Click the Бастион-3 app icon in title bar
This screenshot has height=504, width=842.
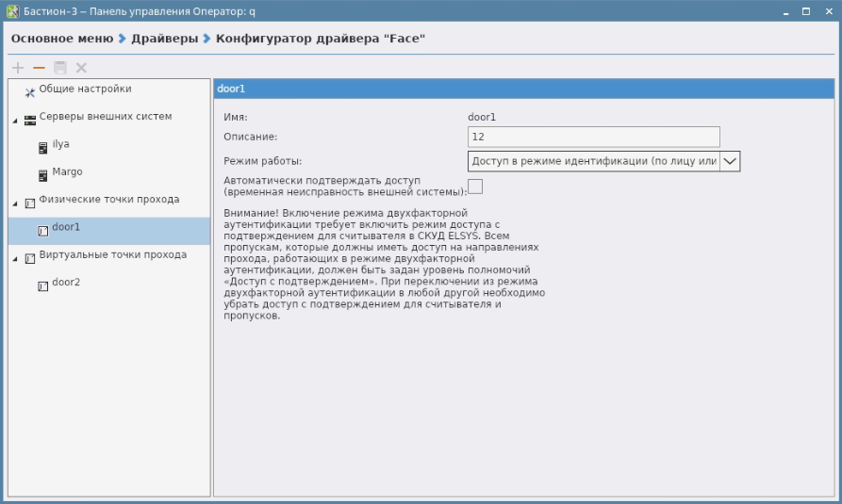point(12,11)
